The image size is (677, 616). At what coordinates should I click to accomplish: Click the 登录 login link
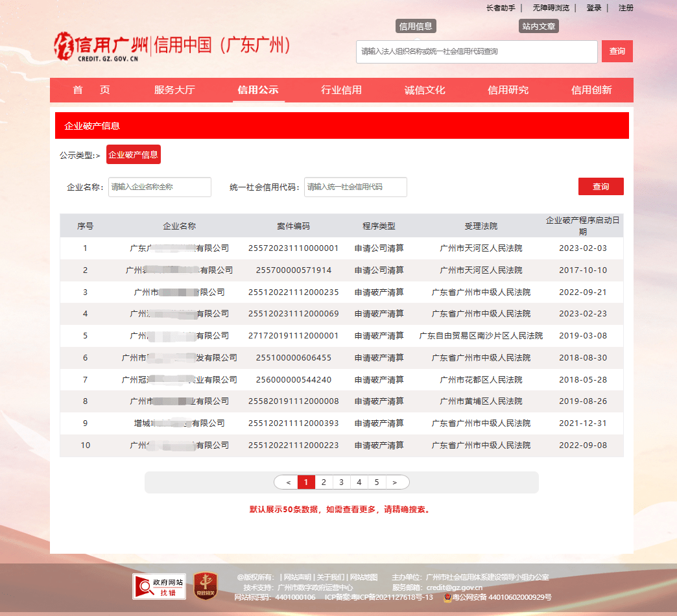coord(593,8)
